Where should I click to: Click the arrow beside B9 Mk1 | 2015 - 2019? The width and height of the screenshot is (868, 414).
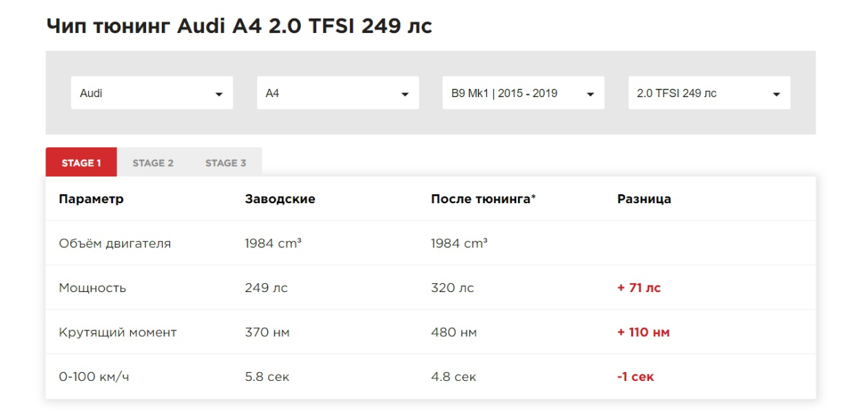pyautogui.click(x=590, y=94)
